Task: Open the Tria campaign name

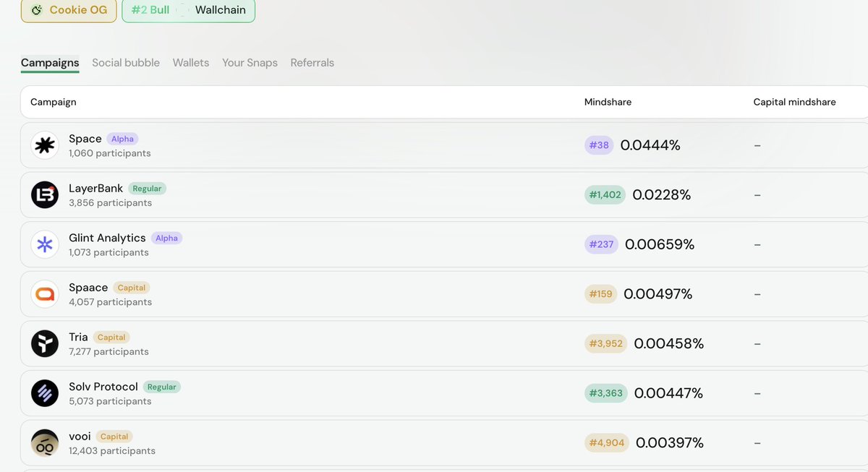Action: 78,337
